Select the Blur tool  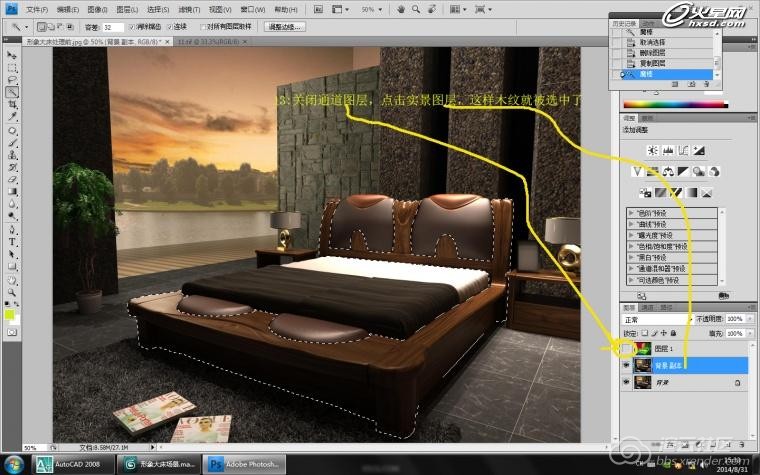click(12, 204)
